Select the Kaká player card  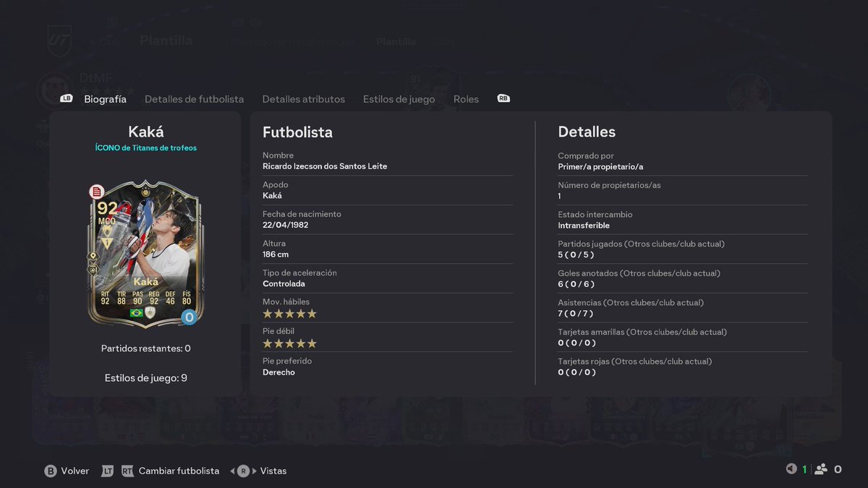[x=145, y=253]
